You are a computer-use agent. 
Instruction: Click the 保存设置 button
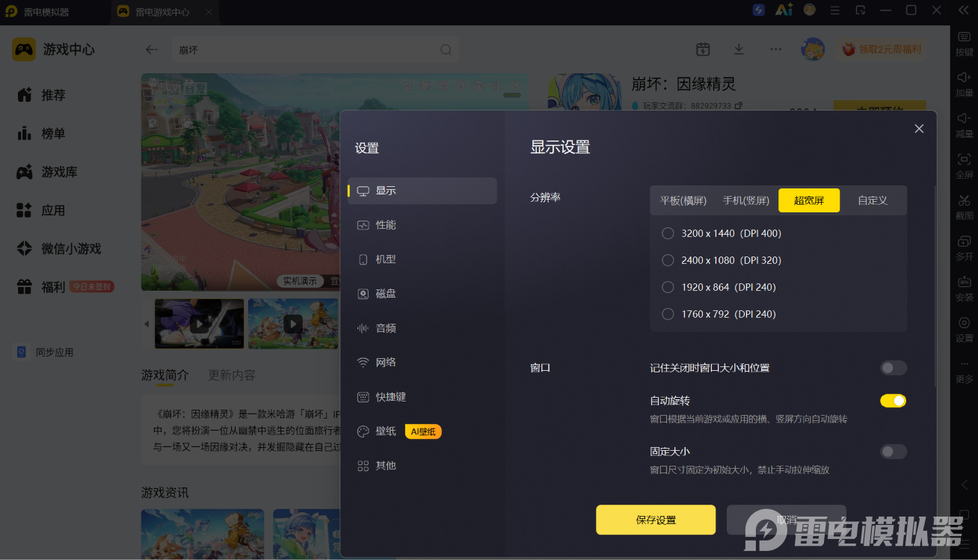pos(656,520)
